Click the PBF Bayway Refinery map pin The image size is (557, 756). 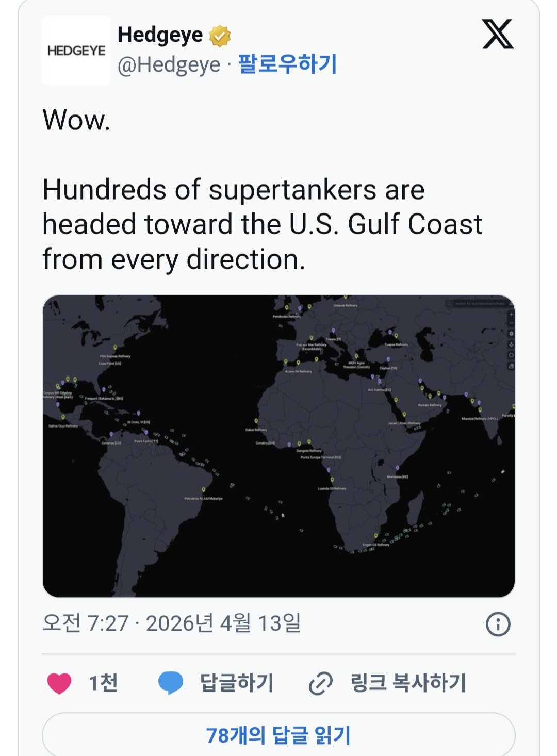pyautogui.click(x=115, y=348)
